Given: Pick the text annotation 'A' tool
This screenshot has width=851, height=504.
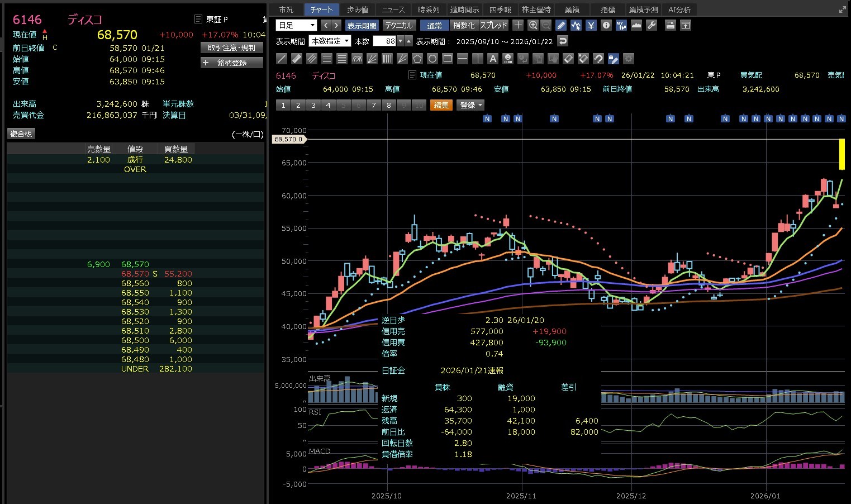Looking at the screenshot, I should [492, 59].
